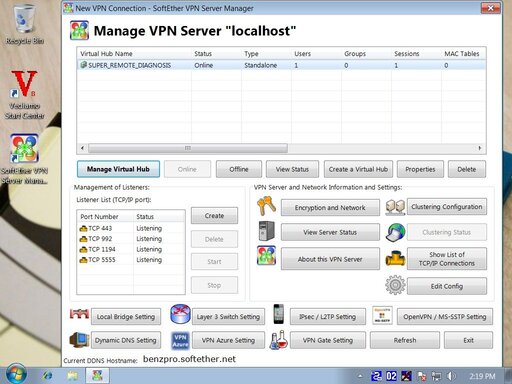Click the flask icon beside VPN Gate Setting
Image resolution: width=512 pixels, height=384 pixels.
[x=279, y=340]
